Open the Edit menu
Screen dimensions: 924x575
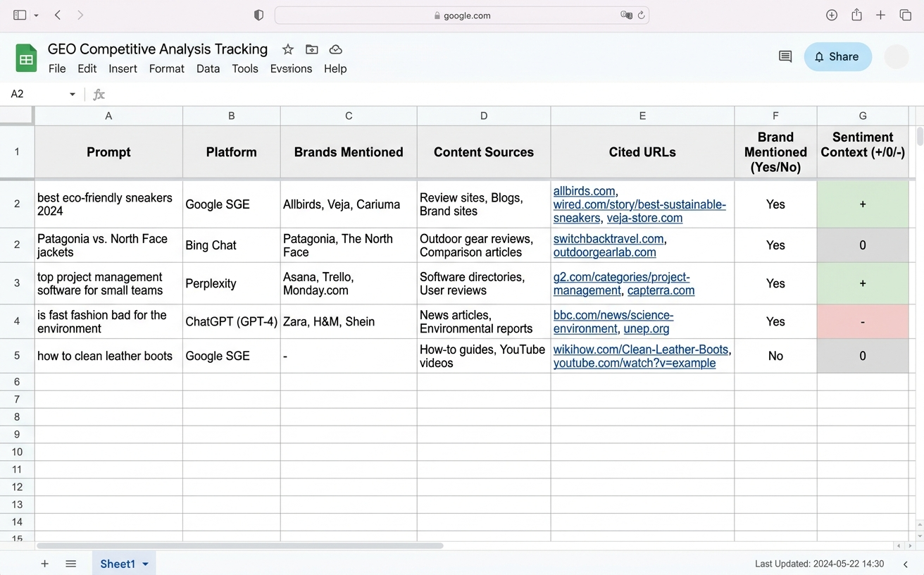[87, 68]
